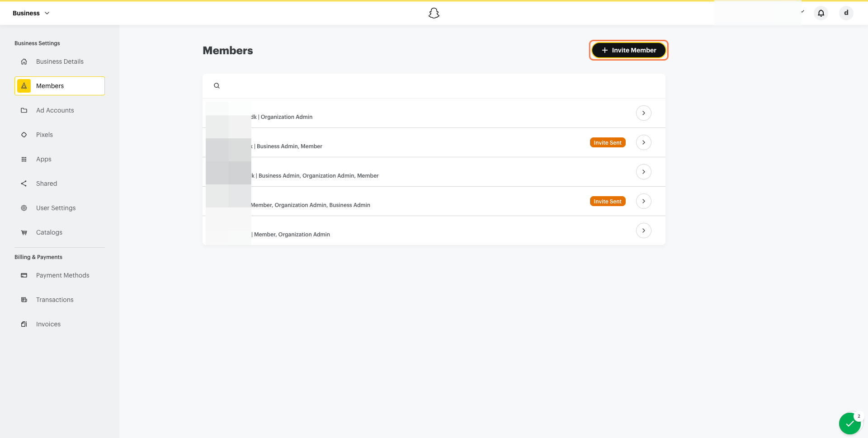
Task: Click the User Settings gear icon
Action: coord(24,208)
